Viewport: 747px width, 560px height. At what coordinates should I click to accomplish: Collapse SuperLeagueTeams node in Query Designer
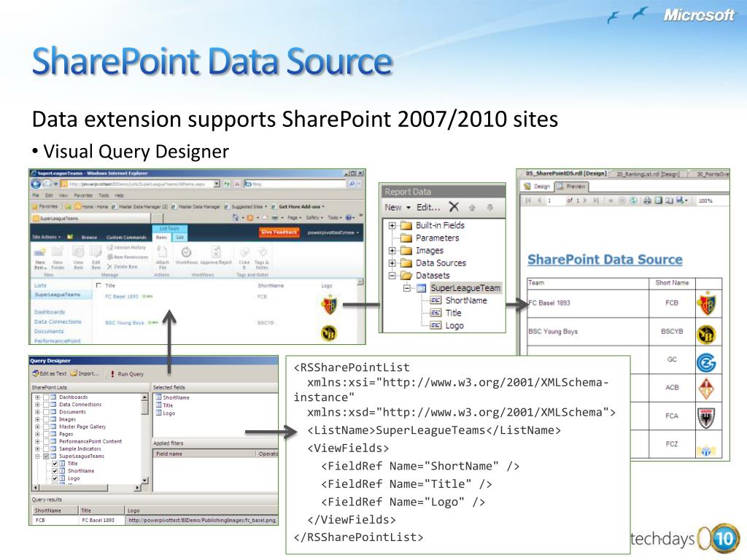pyautogui.click(x=37, y=456)
